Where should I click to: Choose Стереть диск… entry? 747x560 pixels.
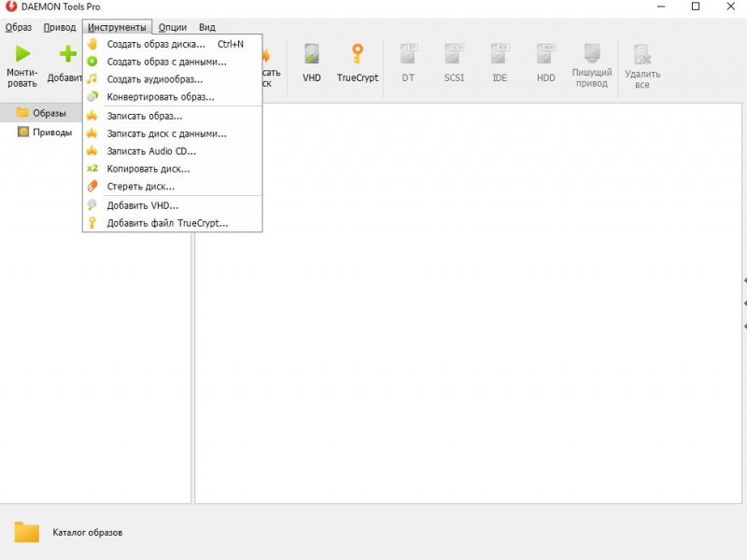click(x=173, y=186)
